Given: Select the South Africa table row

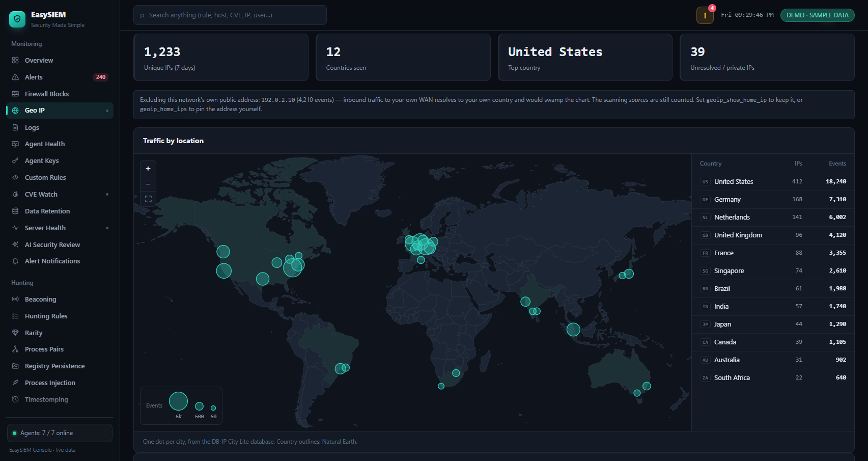Looking at the screenshot, I should point(773,378).
